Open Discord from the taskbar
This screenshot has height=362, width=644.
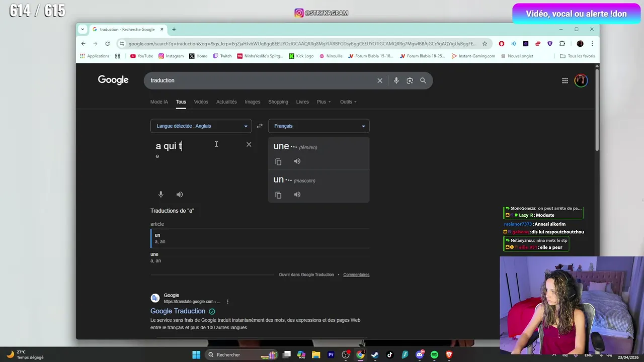420,355
